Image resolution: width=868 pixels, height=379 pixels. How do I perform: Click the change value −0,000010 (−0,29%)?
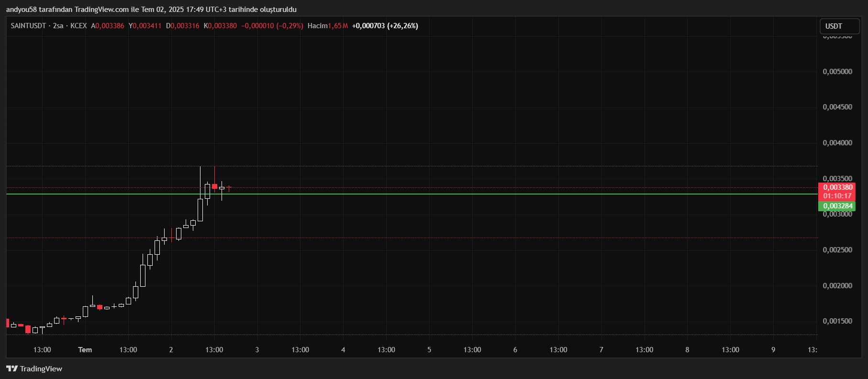pyautogui.click(x=272, y=26)
